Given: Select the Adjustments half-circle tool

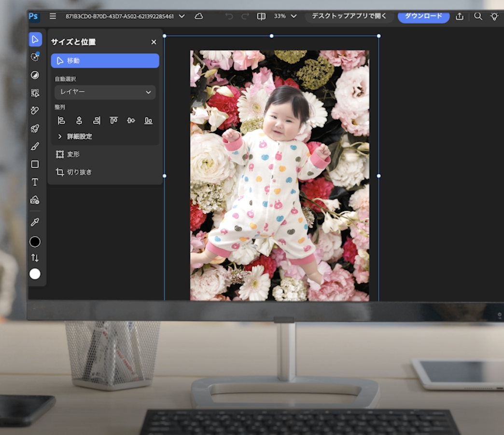Looking at the screenshot, I should pos(35,75).
